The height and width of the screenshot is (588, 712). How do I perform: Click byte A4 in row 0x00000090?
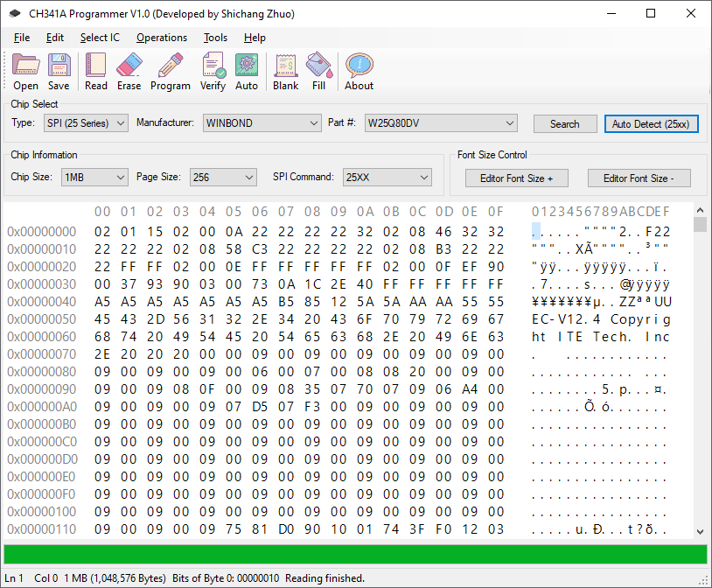click(470, 389)
